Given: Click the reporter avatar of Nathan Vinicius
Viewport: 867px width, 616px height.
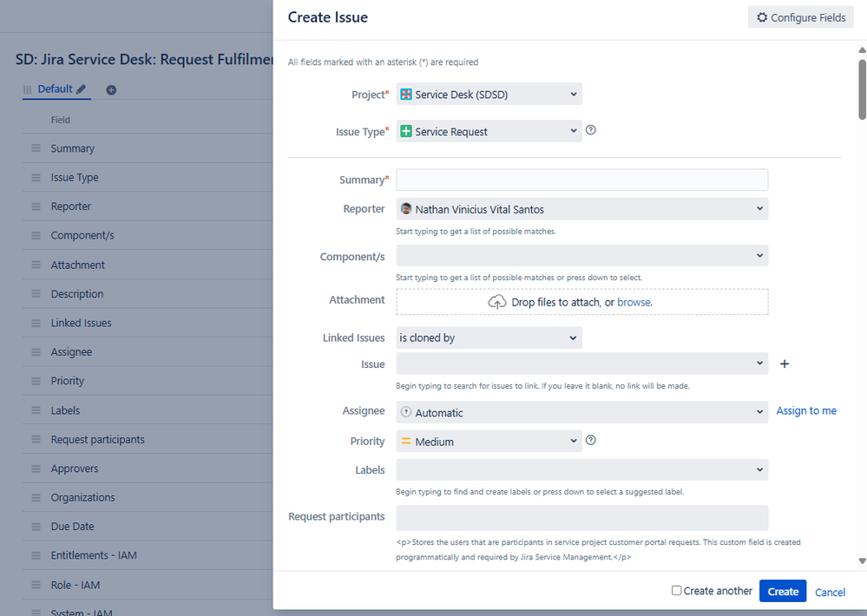Looking at the screenshot, I should 406,208.
